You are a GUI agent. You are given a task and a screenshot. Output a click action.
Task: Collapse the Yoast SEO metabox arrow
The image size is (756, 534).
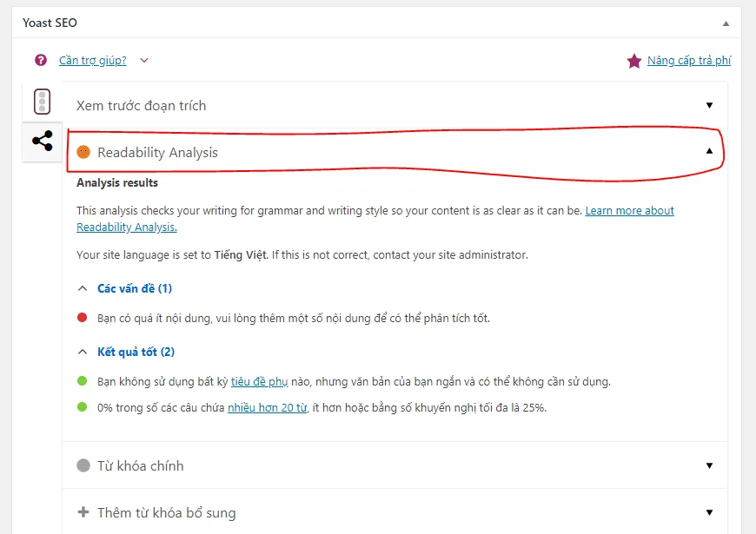click(x=726, y=23)
